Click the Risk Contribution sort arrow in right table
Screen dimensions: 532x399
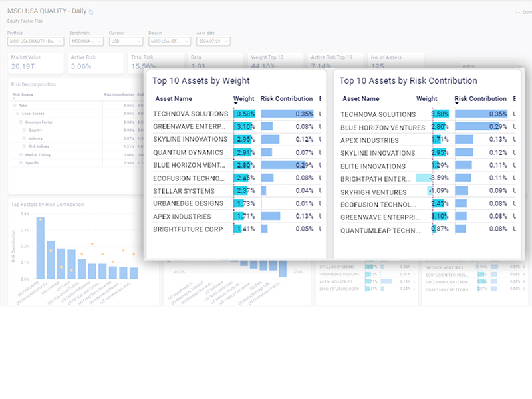pos(457,104)
